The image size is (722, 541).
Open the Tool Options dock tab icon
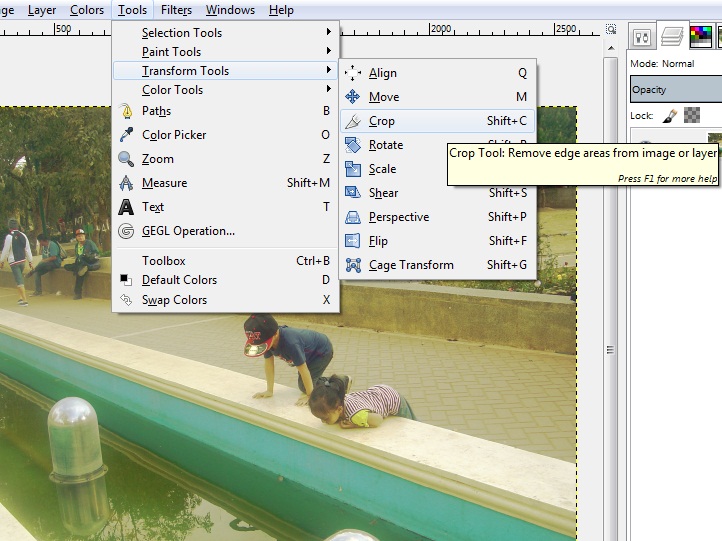pyautogui.click(x=642, y=37)
